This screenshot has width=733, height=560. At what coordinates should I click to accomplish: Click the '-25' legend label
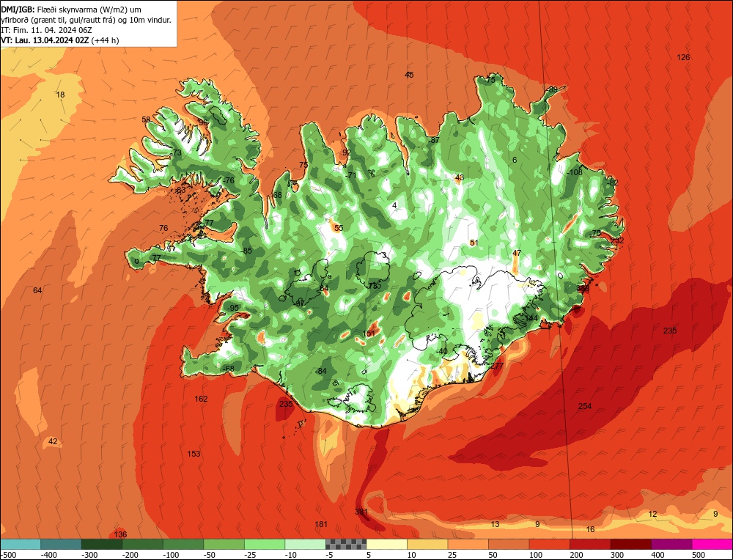(251, 555)
